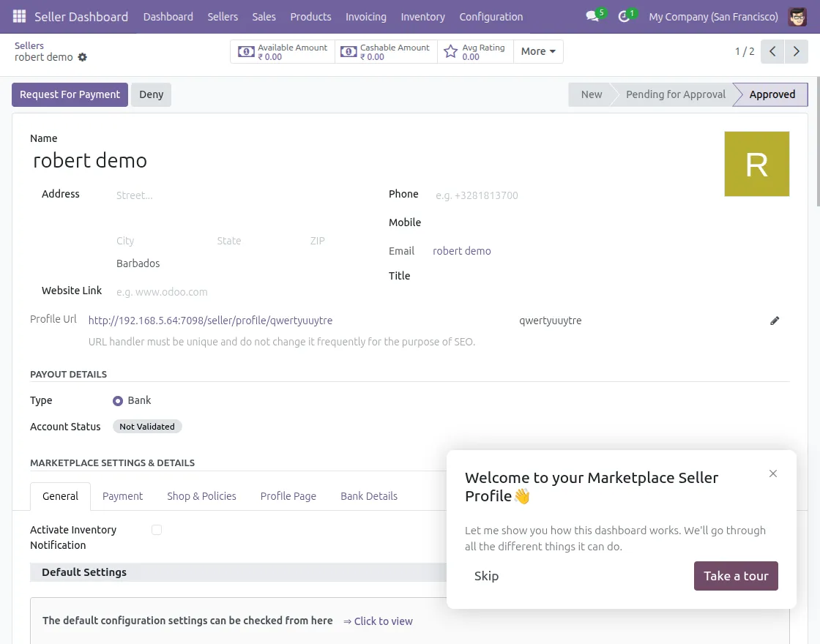Expand the Default Settings section
Screen dimensions: 820x644
point(84,572)
